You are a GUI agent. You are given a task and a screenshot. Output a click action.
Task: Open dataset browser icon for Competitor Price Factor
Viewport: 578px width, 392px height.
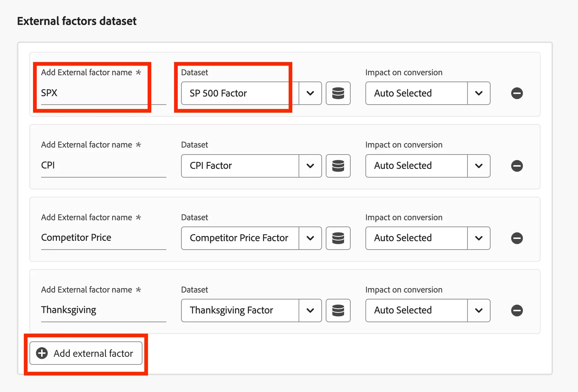pos(338,238)
